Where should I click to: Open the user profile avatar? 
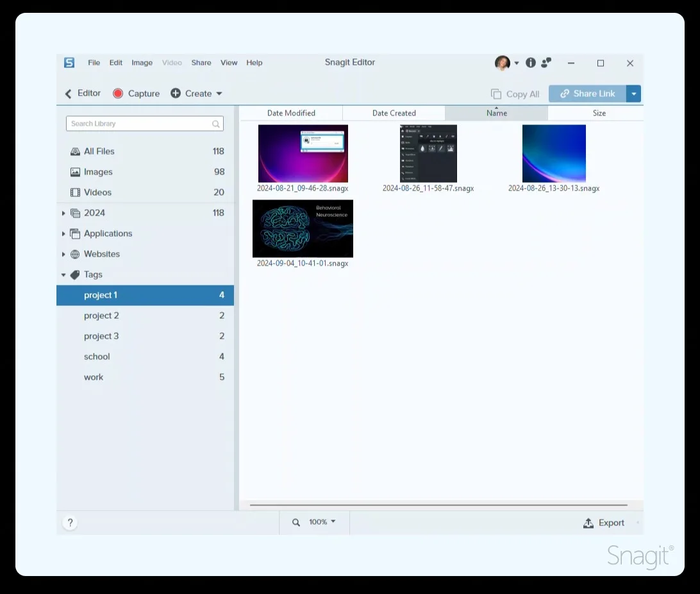[x=502, y=63]
